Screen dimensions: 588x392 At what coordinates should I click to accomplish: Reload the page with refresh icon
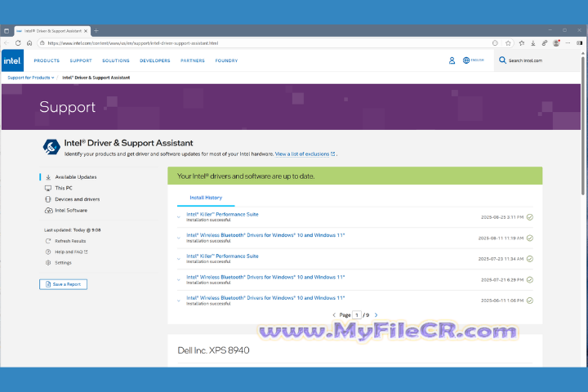pyautogui.click(x=18, y=43)
